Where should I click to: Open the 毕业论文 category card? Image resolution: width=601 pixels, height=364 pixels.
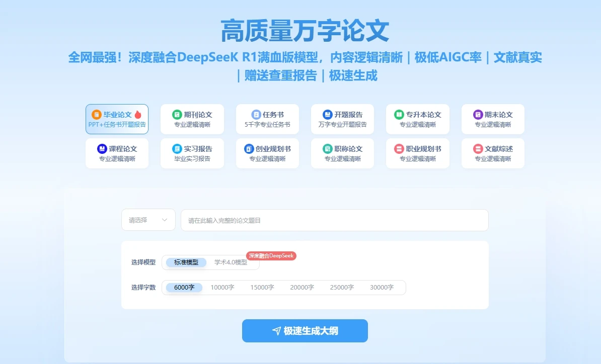(117, 119)
